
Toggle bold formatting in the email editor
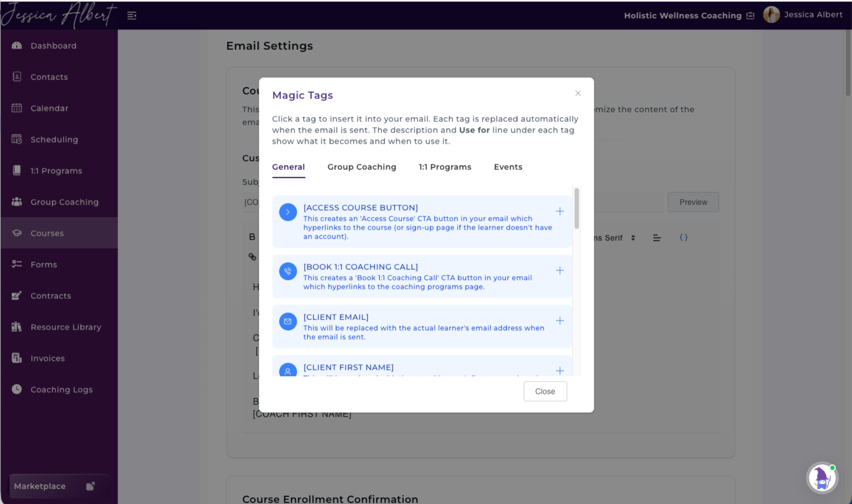252,237
